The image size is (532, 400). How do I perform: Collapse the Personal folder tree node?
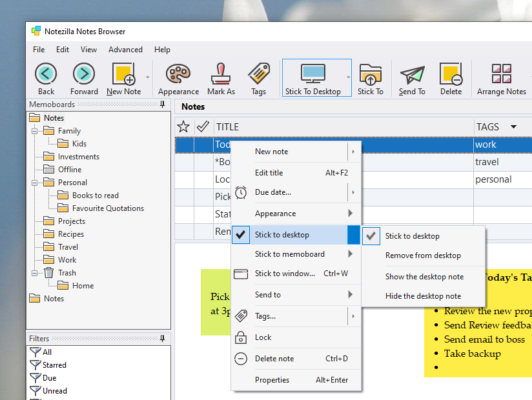click(x=35, y=183)
